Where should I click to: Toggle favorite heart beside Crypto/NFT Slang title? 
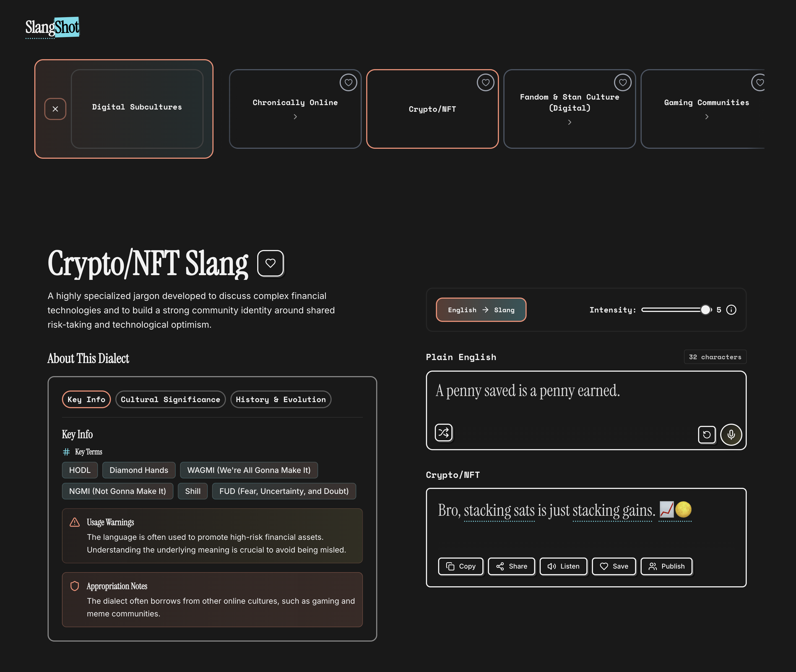coord(270,263)
